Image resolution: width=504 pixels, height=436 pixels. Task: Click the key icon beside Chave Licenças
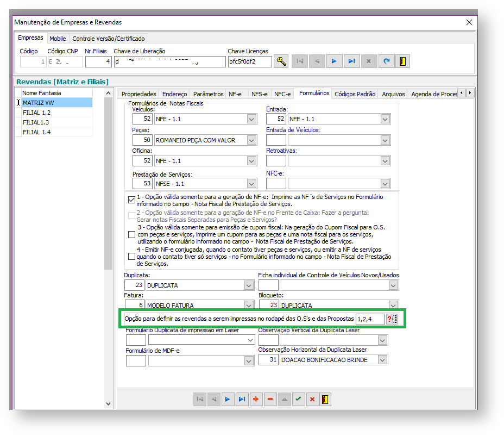coord(281,61)
